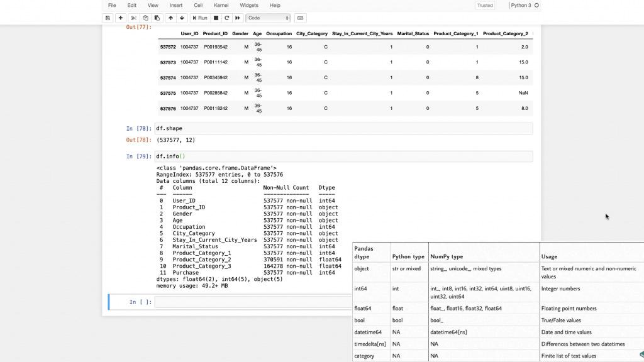The height and width of the screenshot is (362, 644).
Task: Click the Out[77] output prompt
Action: pos(139,27)
